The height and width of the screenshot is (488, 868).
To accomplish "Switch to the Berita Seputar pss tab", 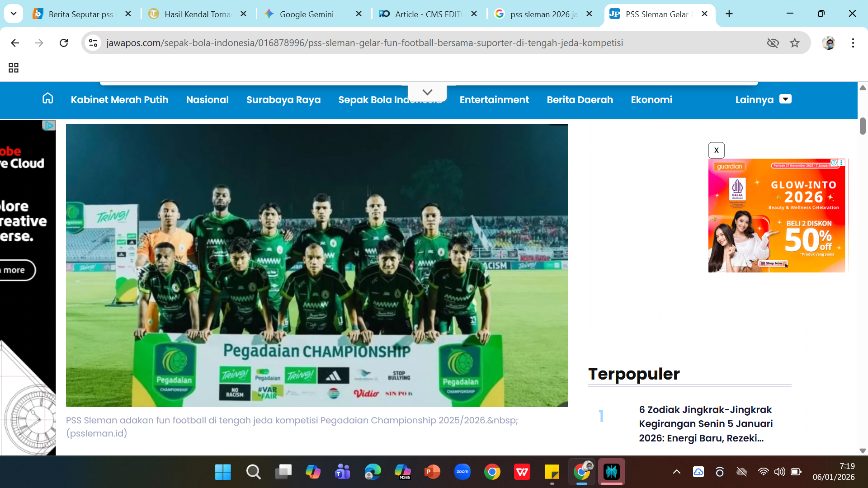I will coord(81,14).
